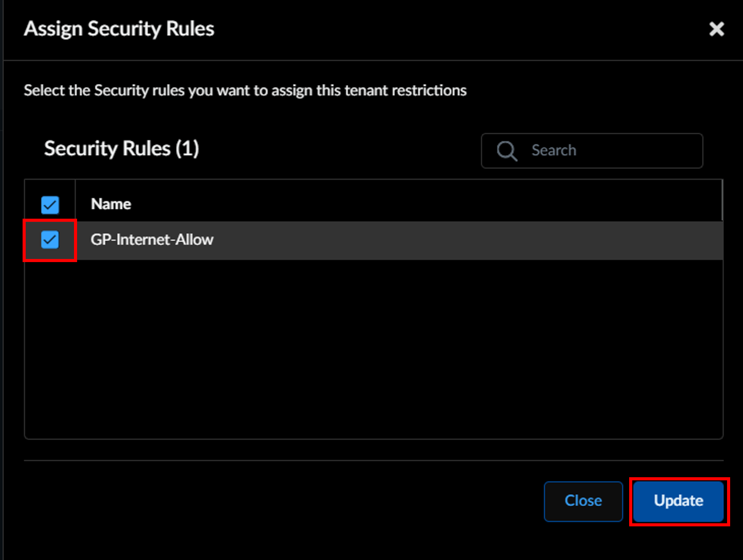Click empty area below GP-Internet-Allow row
Image resolution: width=743 pixels, height=560 pixels.
[x=373, y=349]
